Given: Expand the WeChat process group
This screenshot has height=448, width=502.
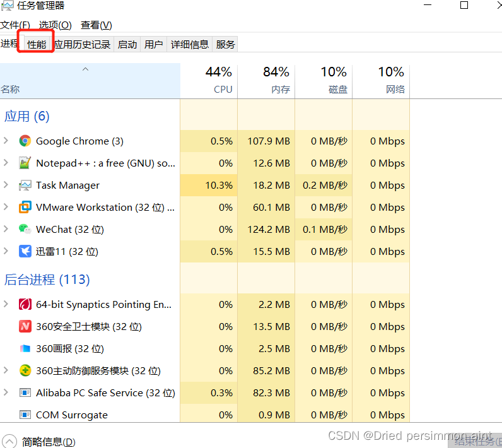Looking at the screenshot, I should click(6, 229).
